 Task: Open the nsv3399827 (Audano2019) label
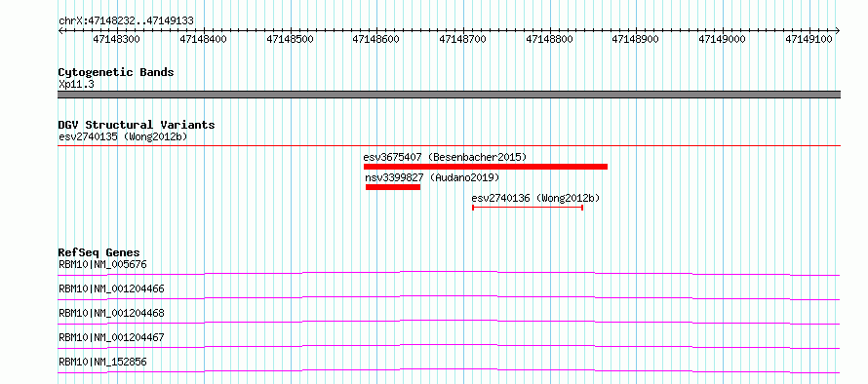click(432, 177)
